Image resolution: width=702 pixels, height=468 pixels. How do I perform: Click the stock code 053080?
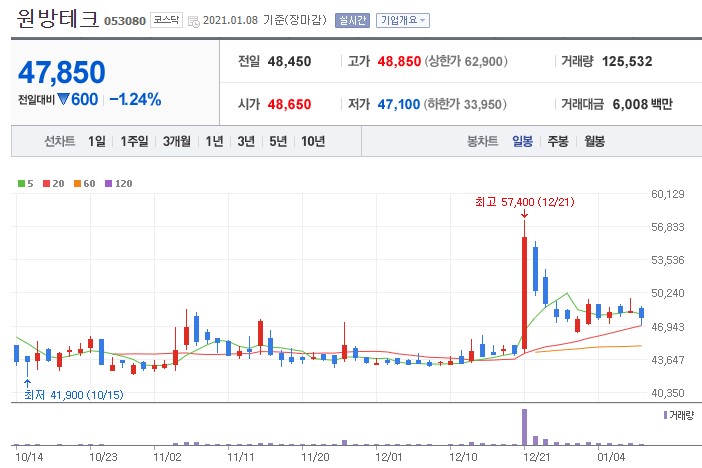coord(125,21)
